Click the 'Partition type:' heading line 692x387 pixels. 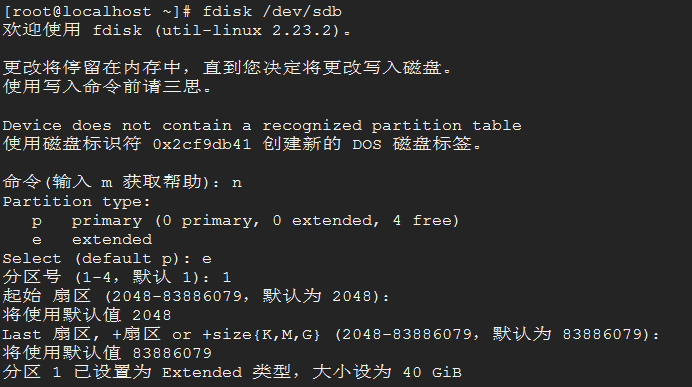76,201
